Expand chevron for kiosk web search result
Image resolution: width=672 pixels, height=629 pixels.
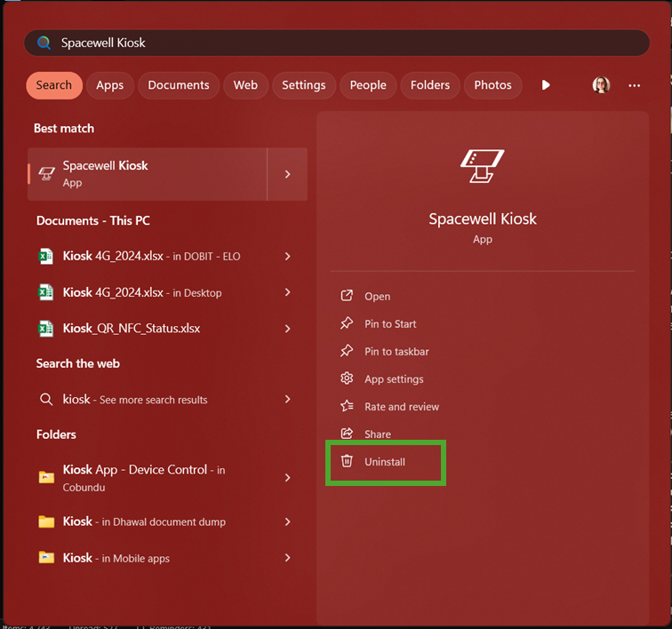(x=288, y=399)
